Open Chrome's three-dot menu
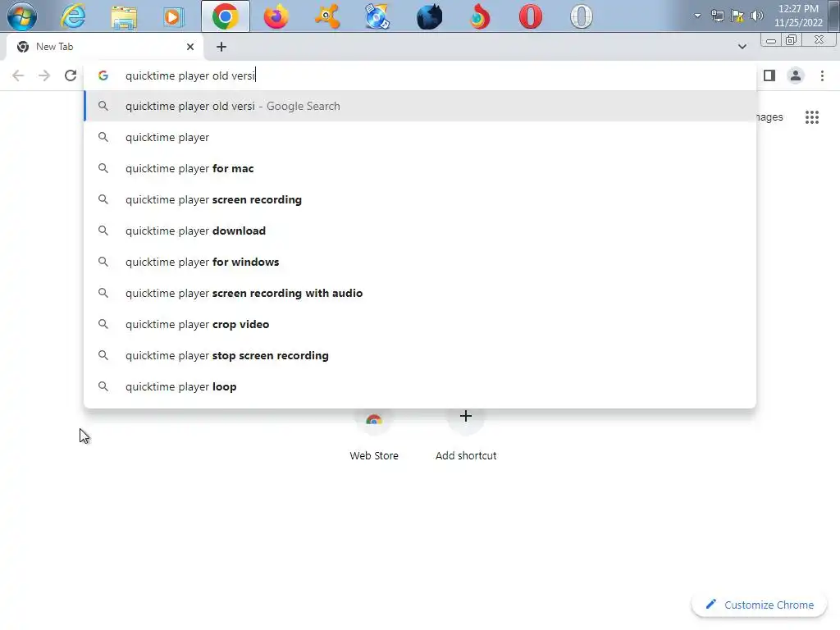 point(822,75)
